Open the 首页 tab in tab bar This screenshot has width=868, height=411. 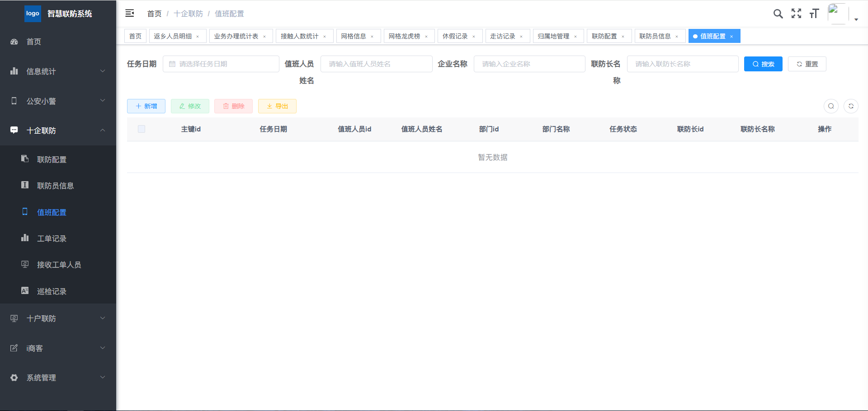click(135, 36)
